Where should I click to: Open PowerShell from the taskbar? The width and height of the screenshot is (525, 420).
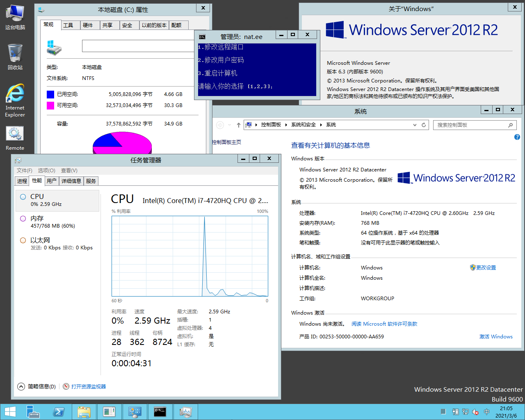pyautogui.click(x=59, y=412)
